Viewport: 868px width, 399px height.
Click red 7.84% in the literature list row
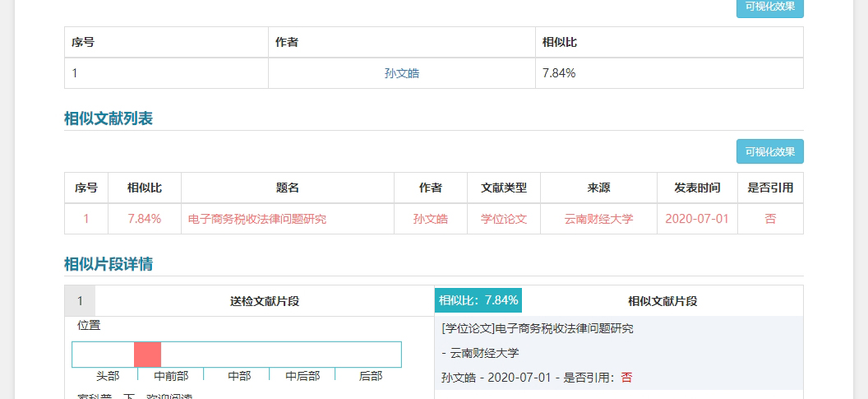(145, 219)
